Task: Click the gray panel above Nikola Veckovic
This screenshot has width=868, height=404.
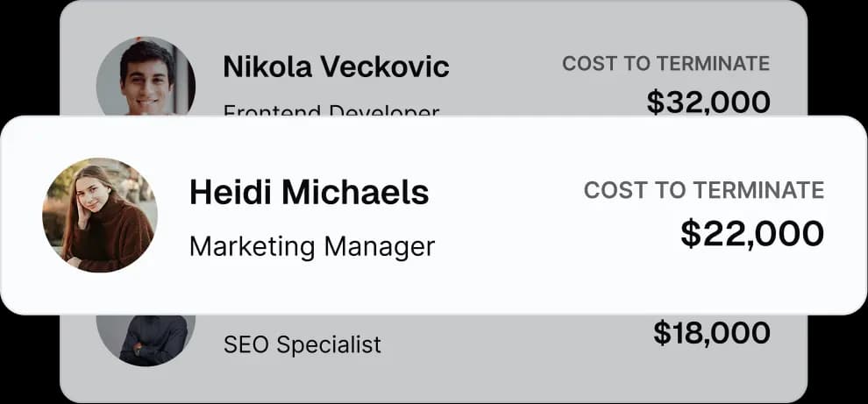Action: (433, 18)
